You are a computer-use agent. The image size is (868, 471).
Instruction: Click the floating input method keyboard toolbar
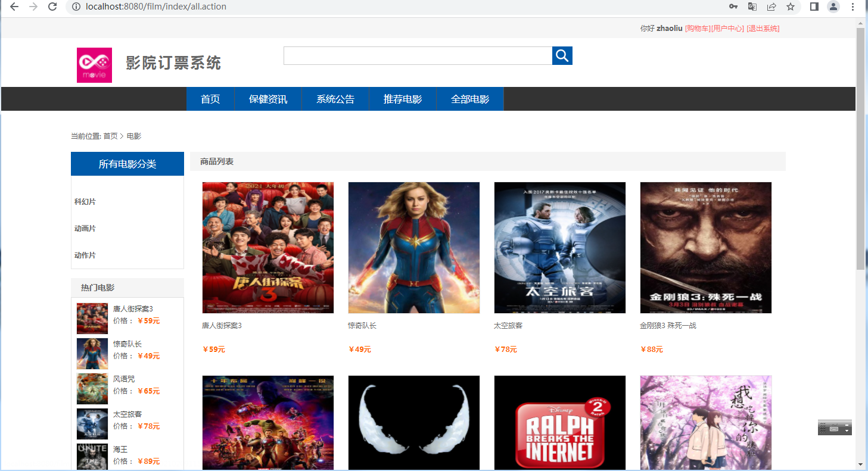click(x=835, y=428)
